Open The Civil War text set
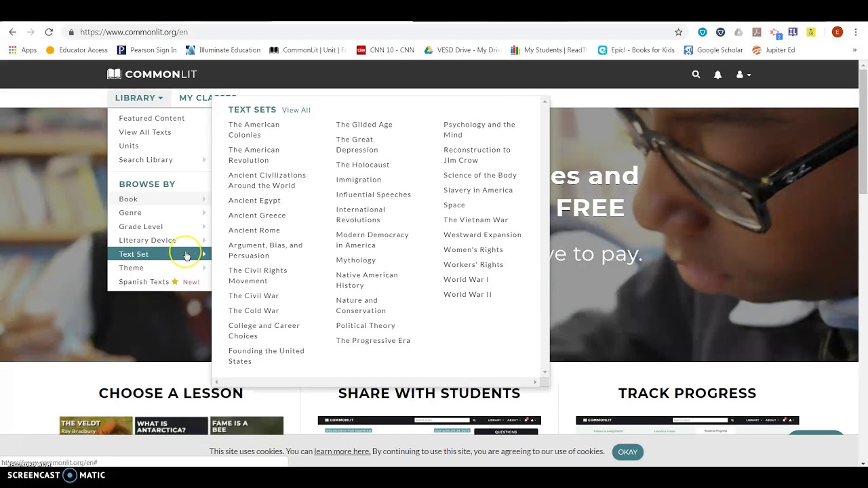 254,296
